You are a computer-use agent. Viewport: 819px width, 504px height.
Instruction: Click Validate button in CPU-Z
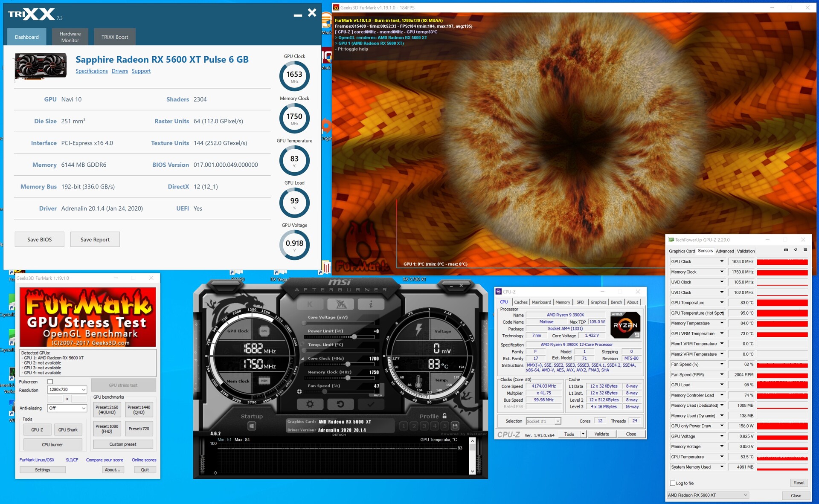(x=602, y=434)
